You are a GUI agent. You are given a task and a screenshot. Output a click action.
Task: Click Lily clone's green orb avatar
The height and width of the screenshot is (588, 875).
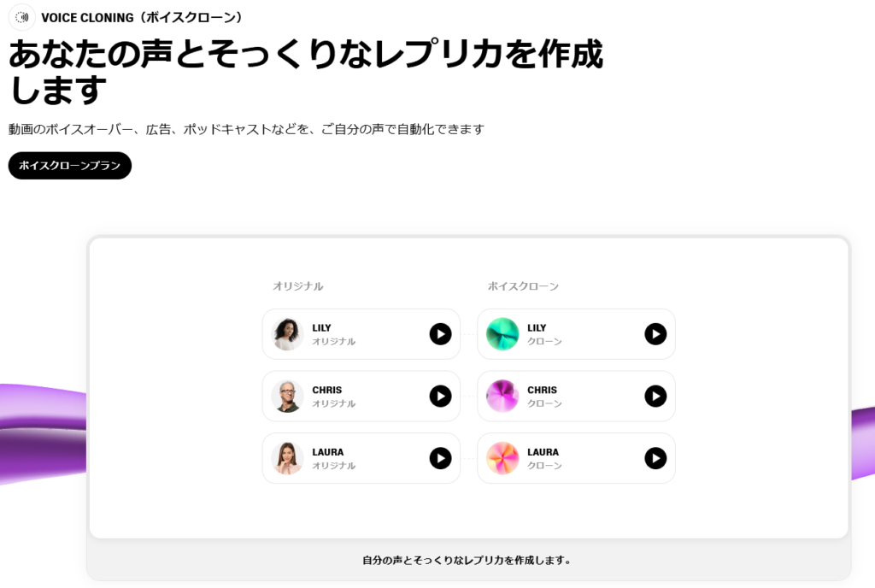click(x=502, y=334)
